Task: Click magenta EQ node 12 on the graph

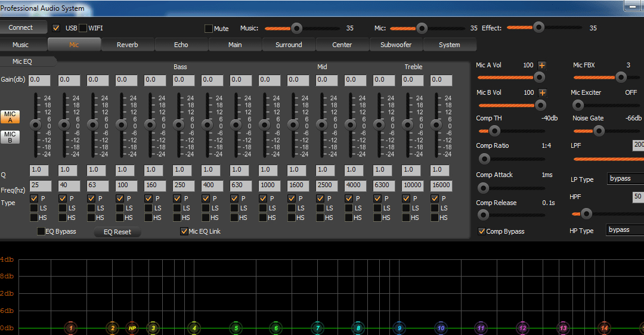Action: 522,328
